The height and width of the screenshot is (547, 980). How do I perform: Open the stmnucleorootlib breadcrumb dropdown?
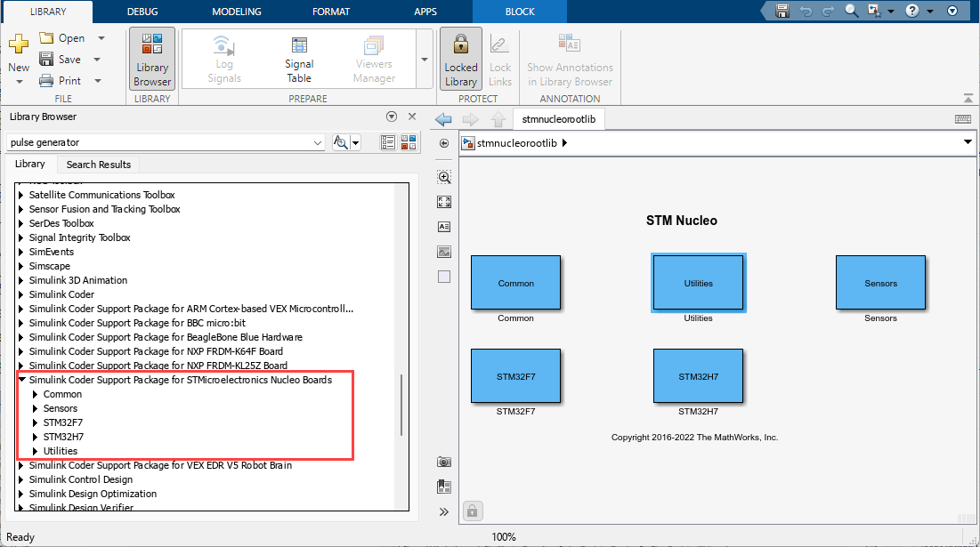click(x=967, y=142)
